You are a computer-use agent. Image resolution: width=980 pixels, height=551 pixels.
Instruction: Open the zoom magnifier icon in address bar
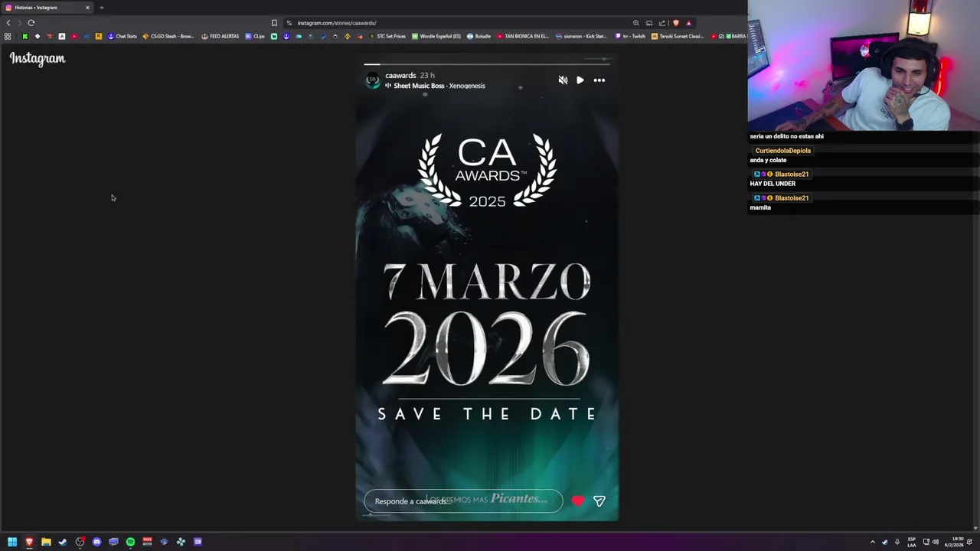click(x=635, y=23)
